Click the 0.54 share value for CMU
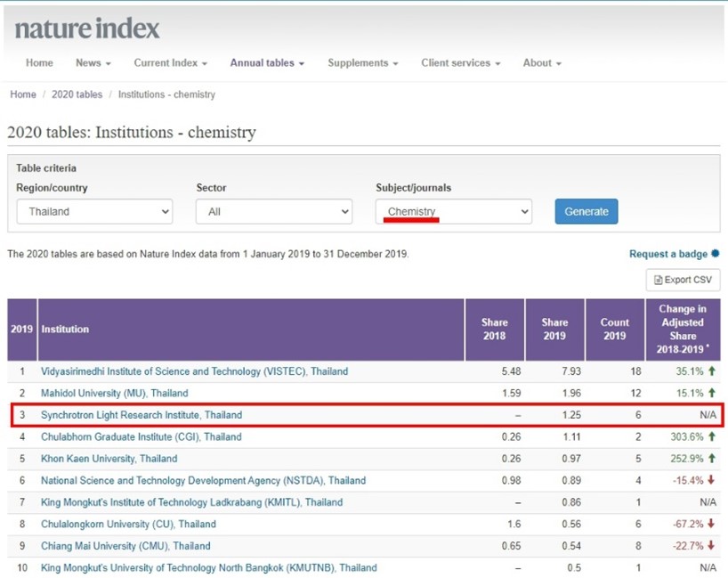Screen dimensions: 728x578 (571, 546)
